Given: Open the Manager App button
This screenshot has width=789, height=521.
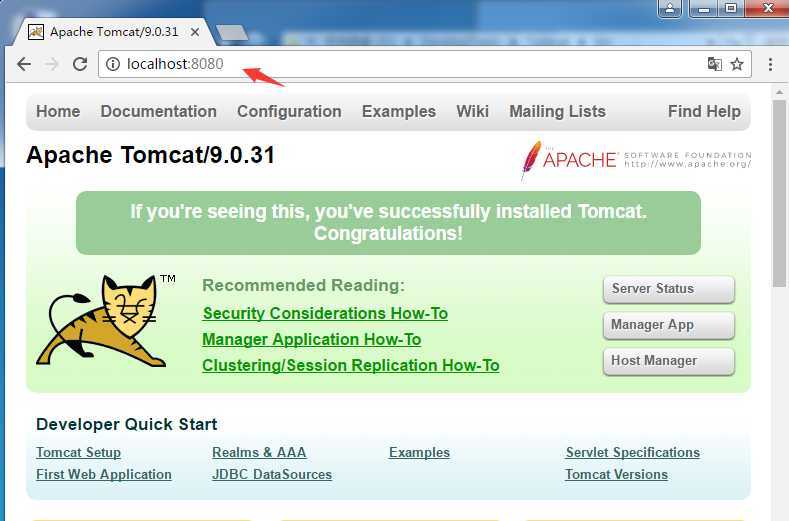Looking at the screenshot, I should coord(669,325).
